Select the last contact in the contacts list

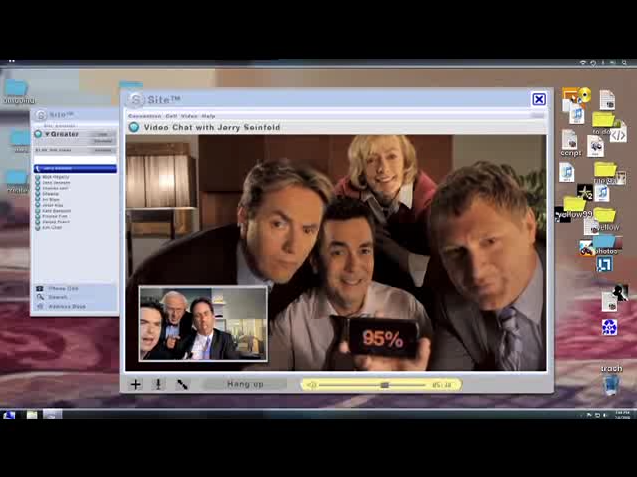point(52,228)
